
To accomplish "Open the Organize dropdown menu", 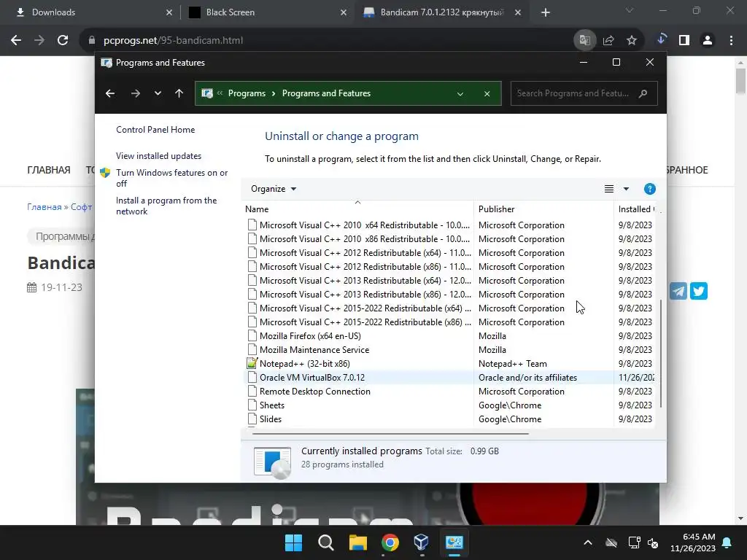I will pos(274,189).
